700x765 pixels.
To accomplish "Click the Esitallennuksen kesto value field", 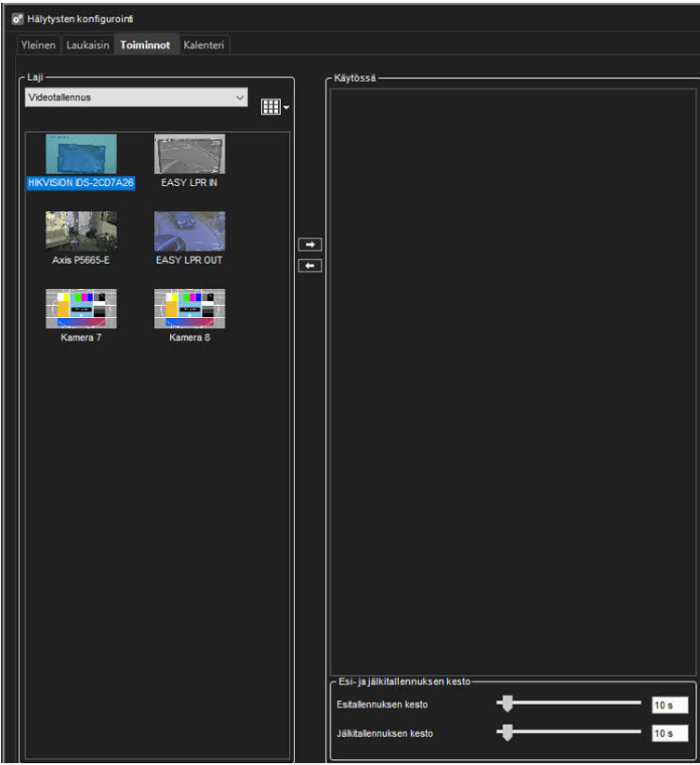I will (668, 706).
